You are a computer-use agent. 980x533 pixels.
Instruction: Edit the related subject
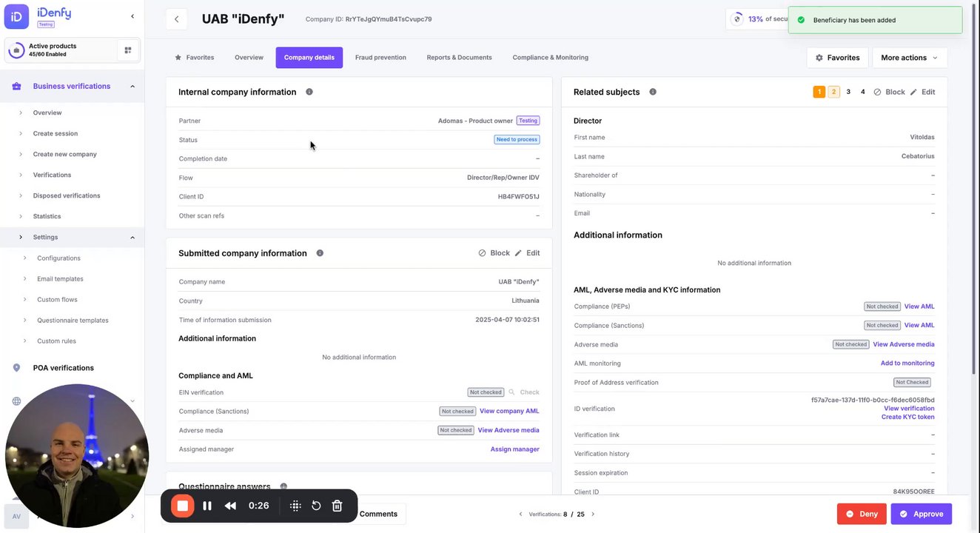[922, 92]
